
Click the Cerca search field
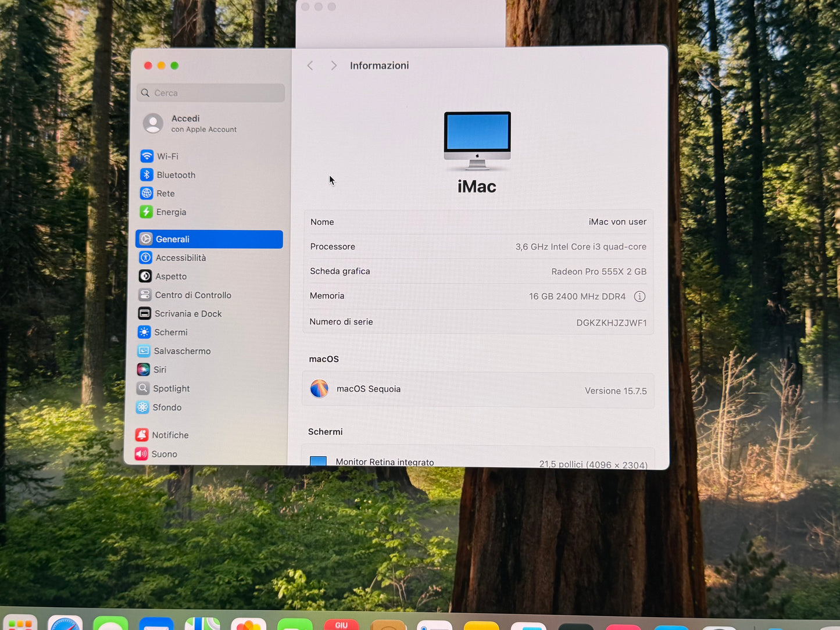(x=211, y=93)
